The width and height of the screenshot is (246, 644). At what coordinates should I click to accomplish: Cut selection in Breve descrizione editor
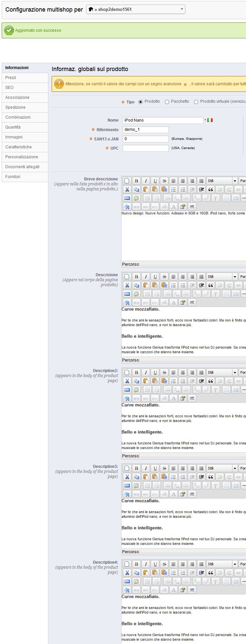click(x=127, y=189)
